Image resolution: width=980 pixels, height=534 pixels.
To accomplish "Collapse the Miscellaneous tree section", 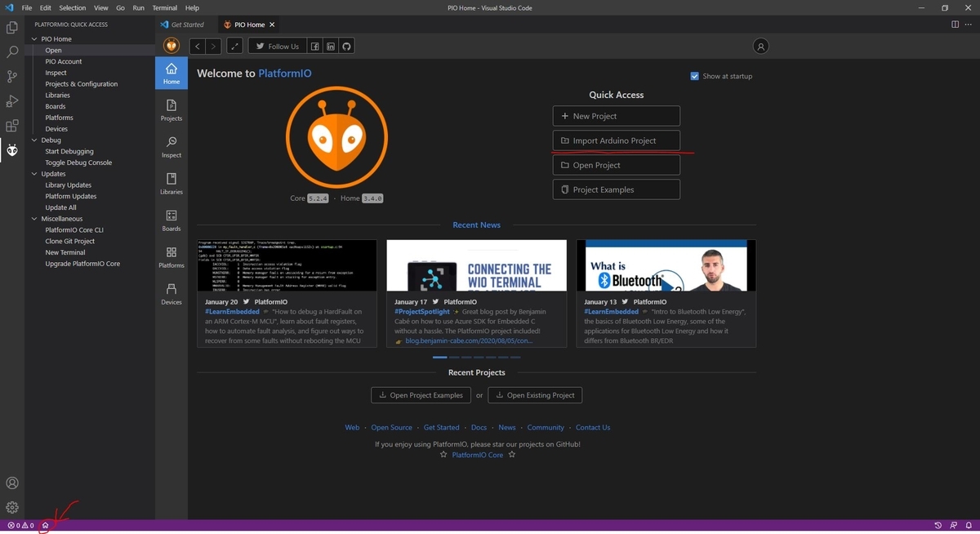I will 35,219.
